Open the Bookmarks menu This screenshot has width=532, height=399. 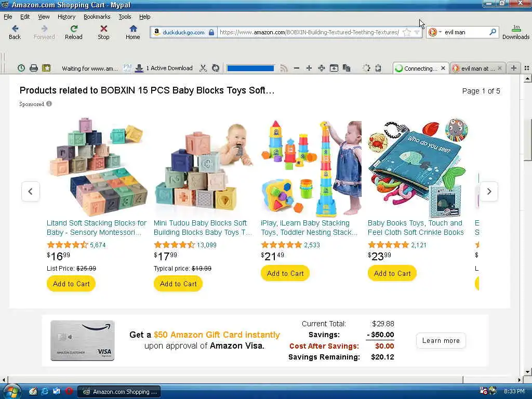(97, 17)
